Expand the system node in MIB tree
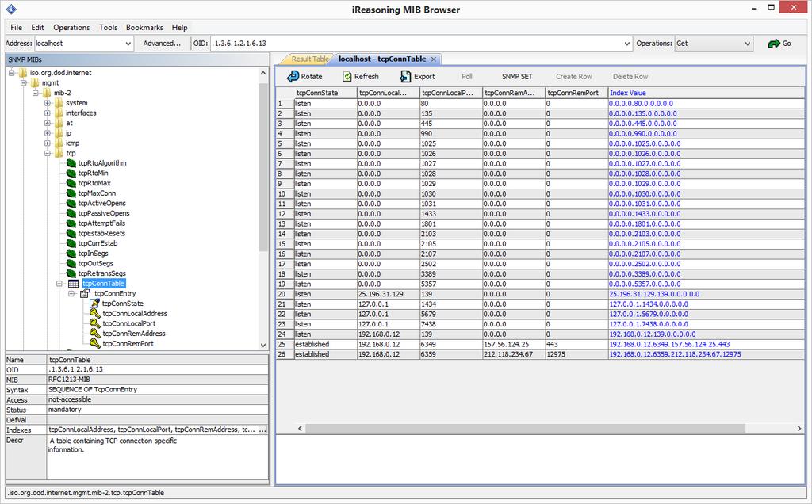812x504 pixels. pos(48,103)
